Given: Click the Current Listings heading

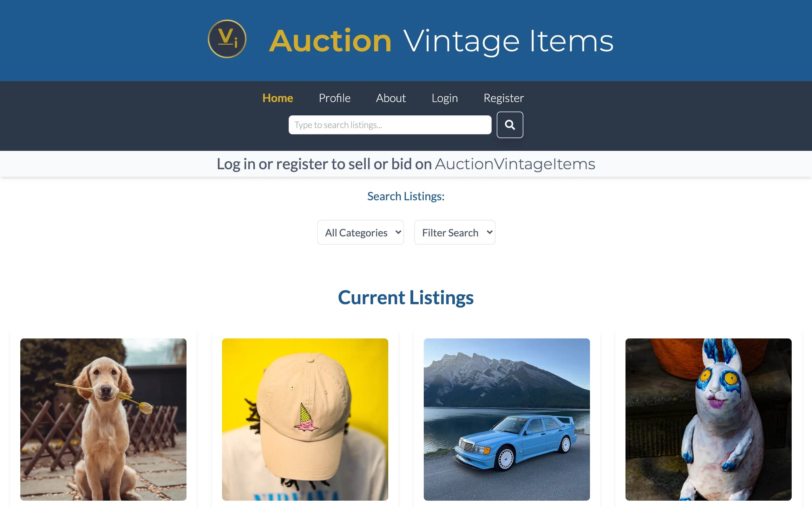Looking at the screenshot, I should pyautogui.click(x=406, y=298).
